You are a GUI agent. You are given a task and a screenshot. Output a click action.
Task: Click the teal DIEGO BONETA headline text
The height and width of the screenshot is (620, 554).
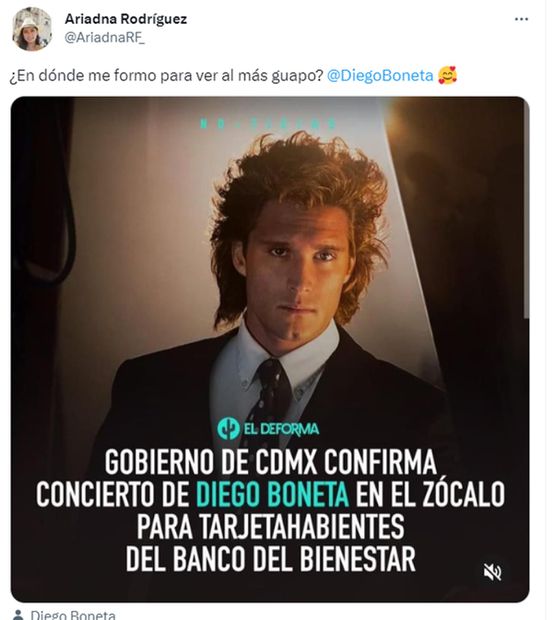pyautogui.click(x=272, y=494)
